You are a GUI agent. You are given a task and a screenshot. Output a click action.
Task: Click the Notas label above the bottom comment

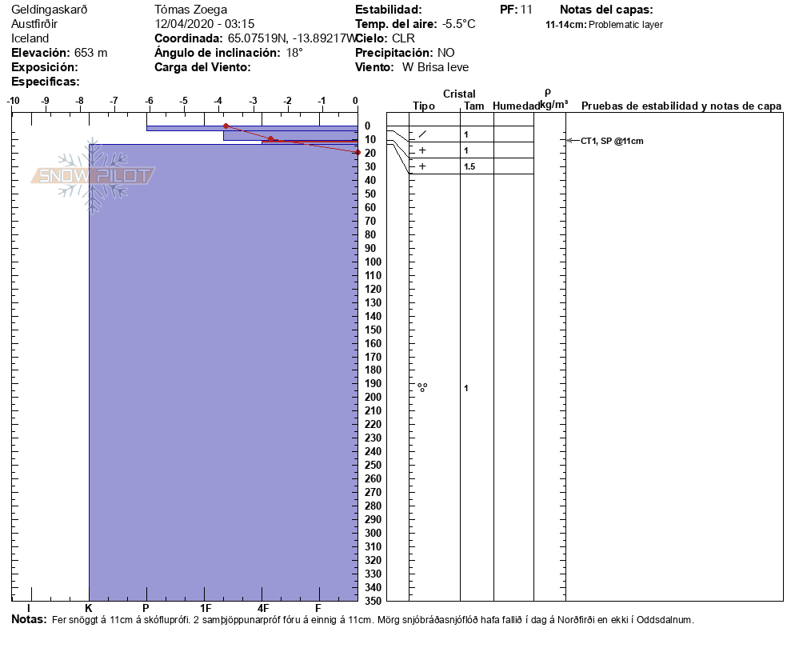pos(29,619)
